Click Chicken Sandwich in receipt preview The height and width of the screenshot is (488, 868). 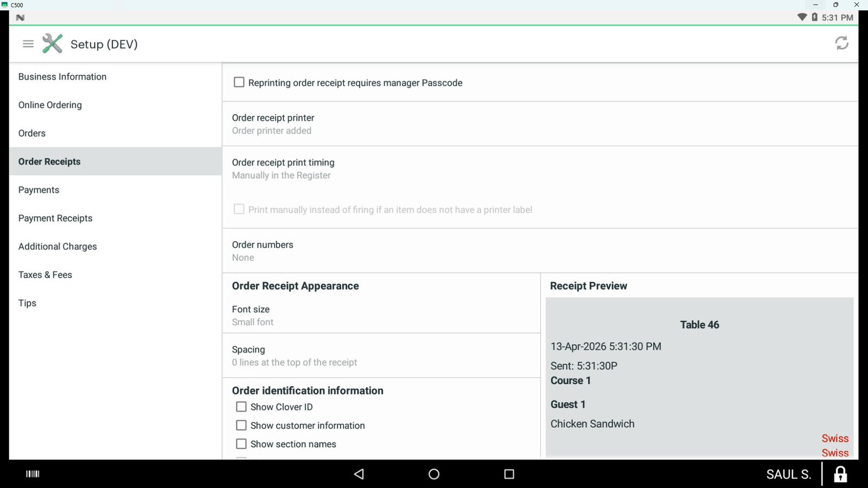pyautogui.click(x=592, y=423)
